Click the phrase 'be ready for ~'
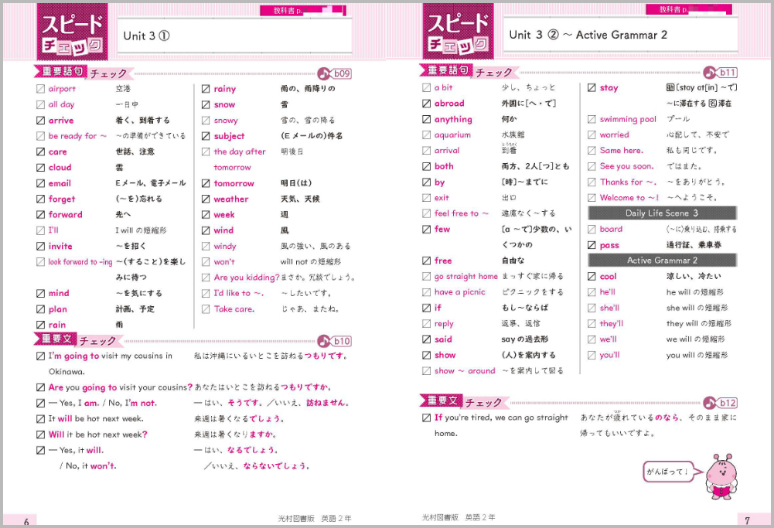 (x=77, y=136)
